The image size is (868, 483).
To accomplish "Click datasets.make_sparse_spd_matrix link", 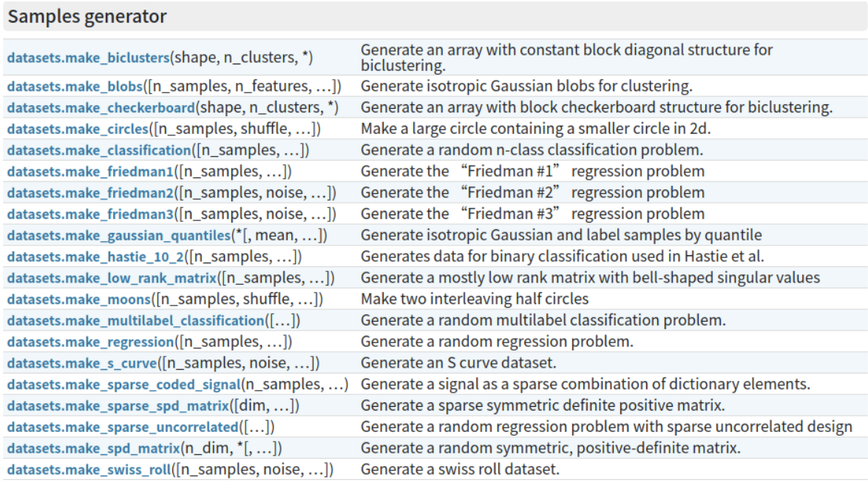I will [118, 406].
